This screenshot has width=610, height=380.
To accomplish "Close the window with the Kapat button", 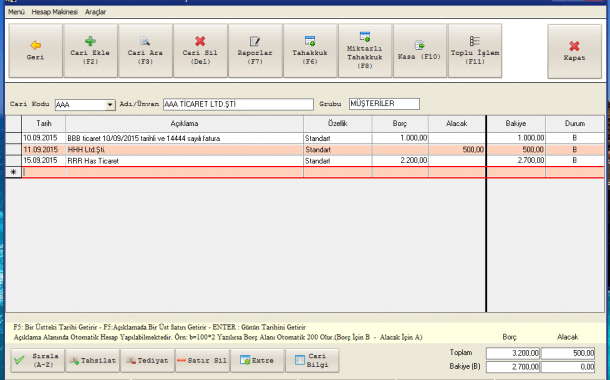I will [x=574, y=51].
